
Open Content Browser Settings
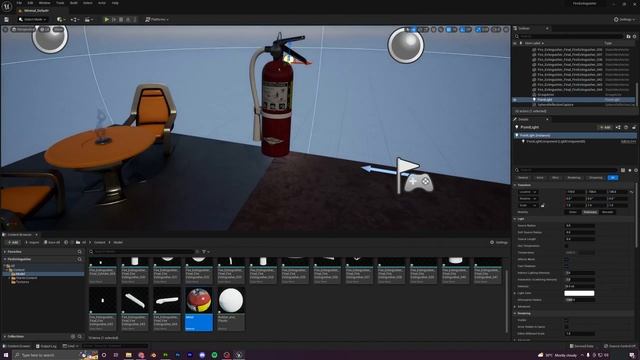coord(499,242)
